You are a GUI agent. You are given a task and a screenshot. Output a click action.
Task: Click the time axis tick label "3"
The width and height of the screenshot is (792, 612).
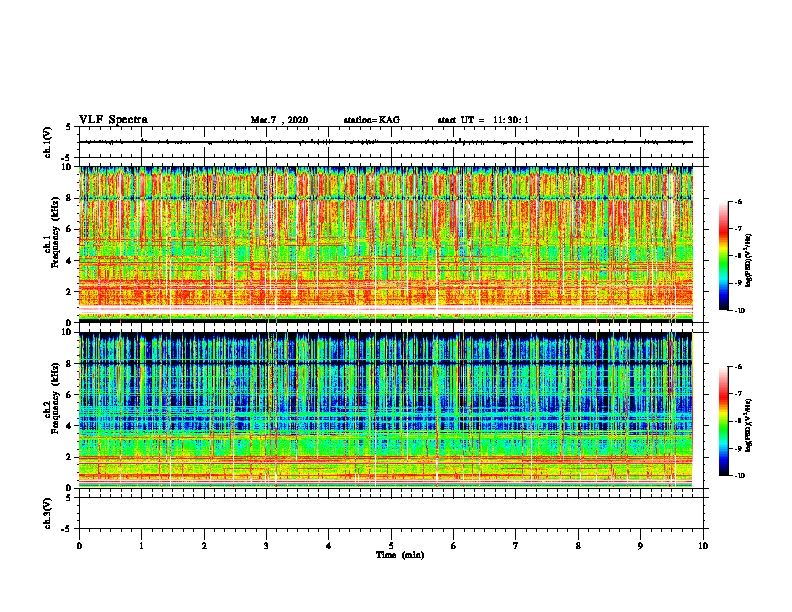(x=266, y=546)
